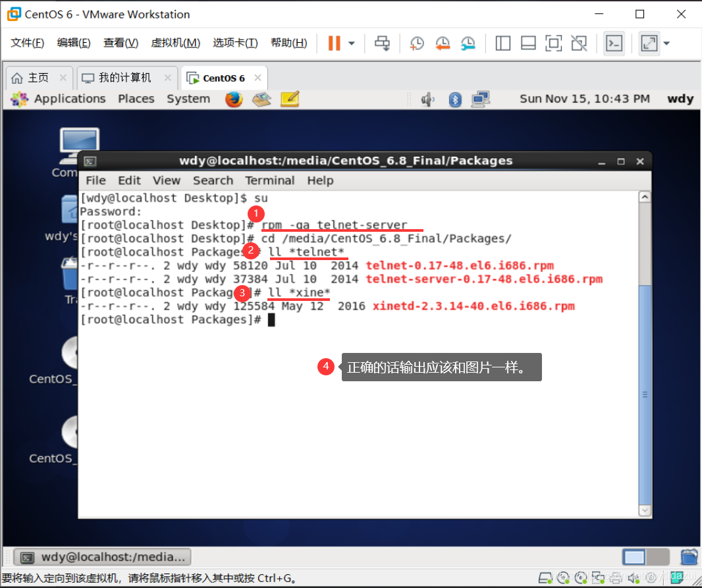Click the Bluetooth panel icon
This screenshot has height=588, width=702.
(x=455, y=99)
